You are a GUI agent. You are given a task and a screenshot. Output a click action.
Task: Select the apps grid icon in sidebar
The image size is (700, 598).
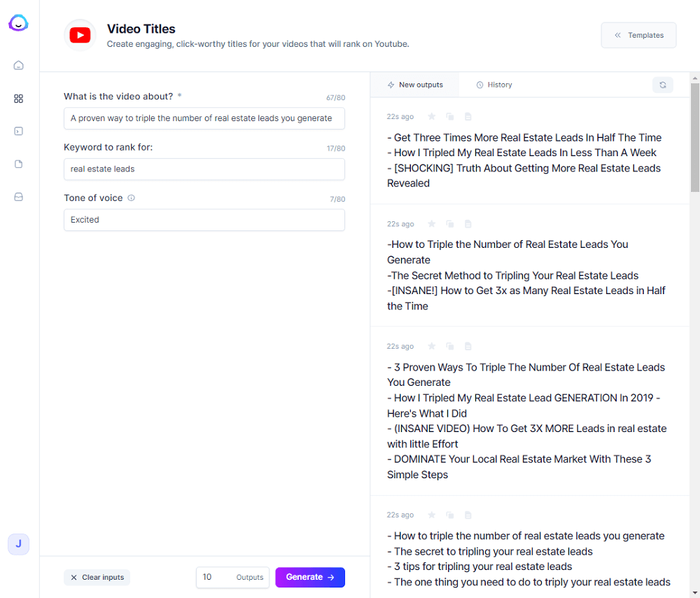tap(18, 99)
